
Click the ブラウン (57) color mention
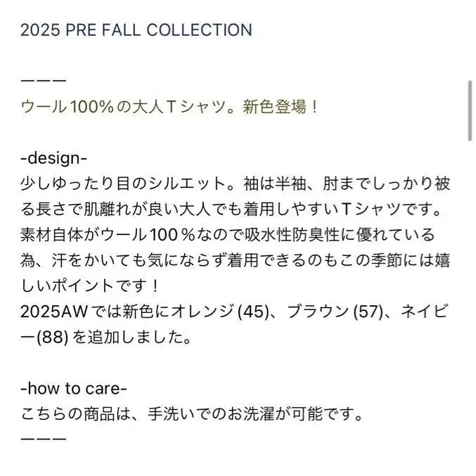point(335,311)
